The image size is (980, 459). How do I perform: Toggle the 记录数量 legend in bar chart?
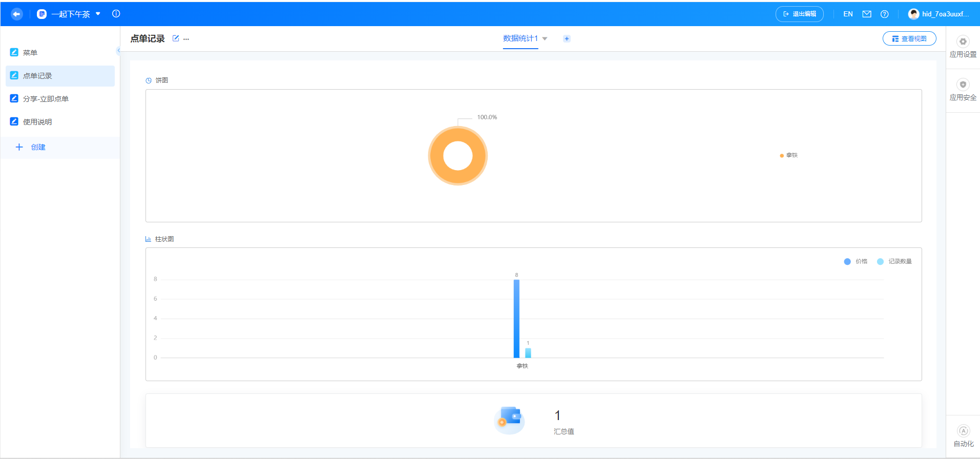coord(894,261)
